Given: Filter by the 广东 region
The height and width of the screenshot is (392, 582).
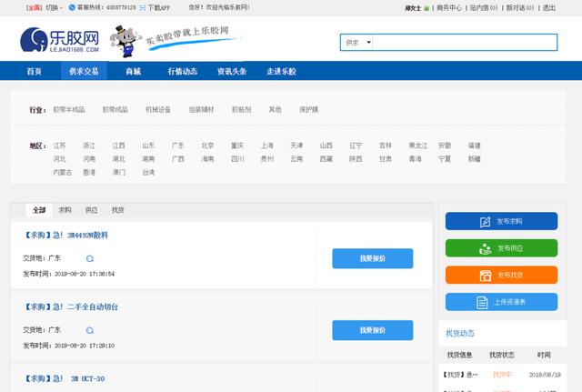Looking at the screenshot, I should [178, 146].
